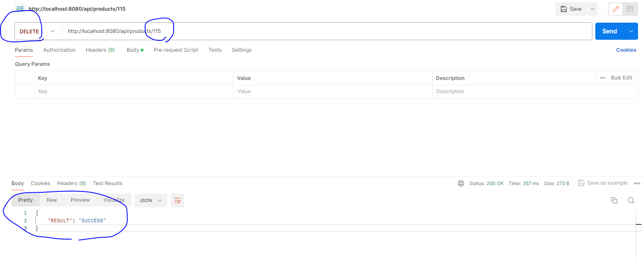Click the Status: 200 OK text

tap(487, 183)
